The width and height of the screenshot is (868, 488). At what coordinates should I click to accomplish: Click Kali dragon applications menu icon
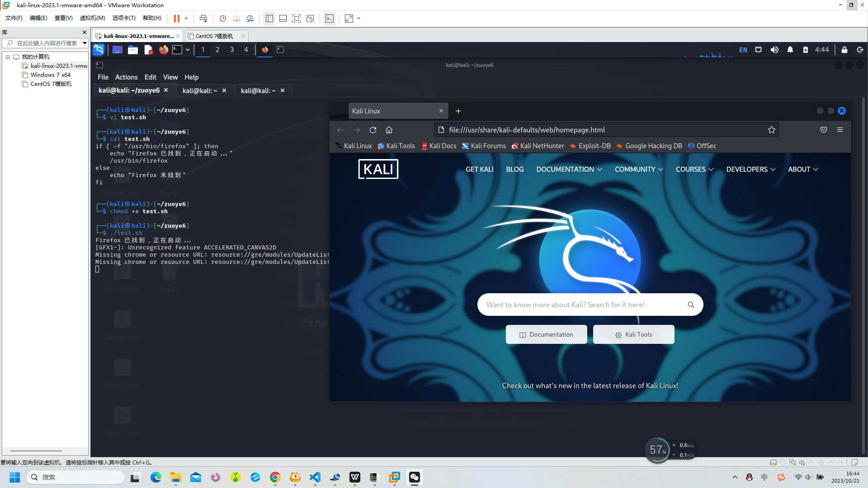[x=99, y=50]
